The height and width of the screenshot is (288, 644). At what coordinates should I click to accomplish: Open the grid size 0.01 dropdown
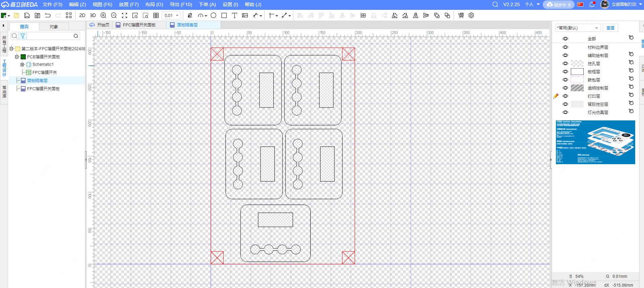(171, 15)
